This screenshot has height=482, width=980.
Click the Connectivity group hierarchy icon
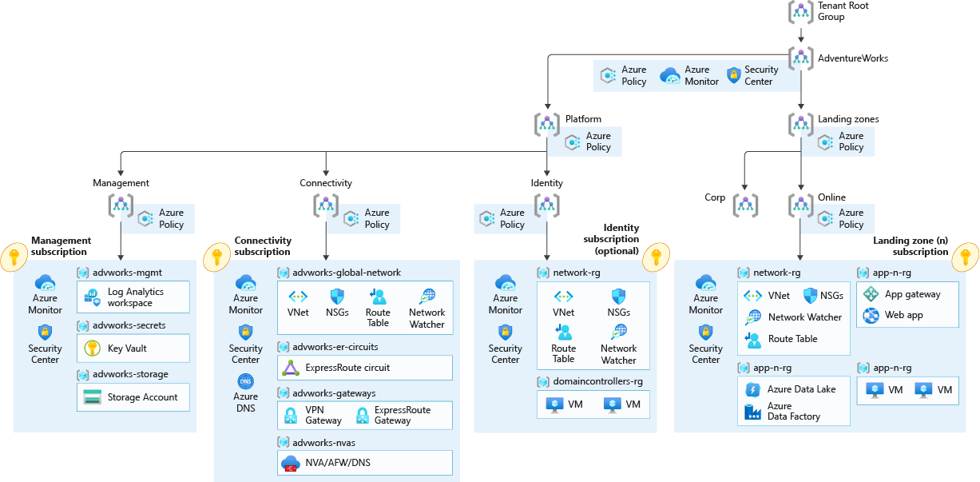click(x=326, y=205)
